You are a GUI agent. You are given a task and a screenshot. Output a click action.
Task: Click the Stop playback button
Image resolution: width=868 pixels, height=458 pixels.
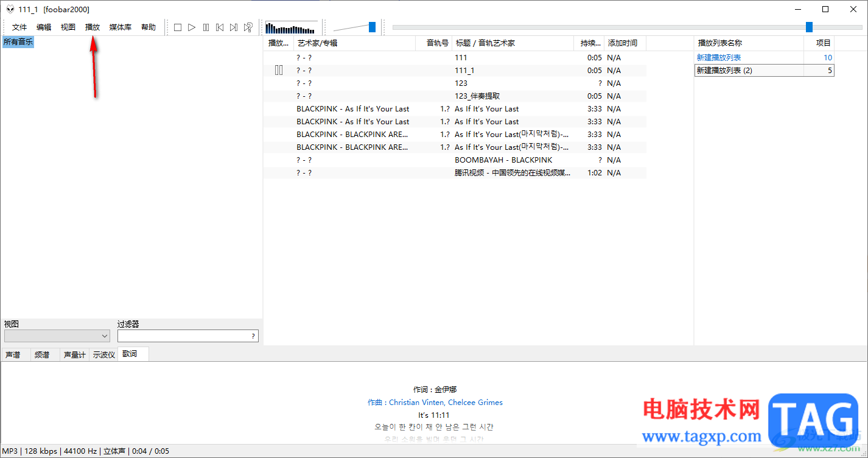(x=178, y=27)
